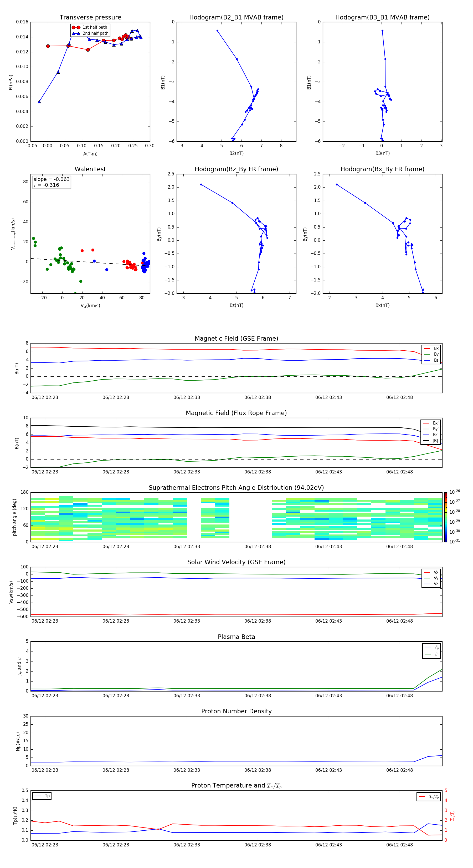Select 'Bx' in GSE magnetic field legend
The image size is (473, 868).
431,349
